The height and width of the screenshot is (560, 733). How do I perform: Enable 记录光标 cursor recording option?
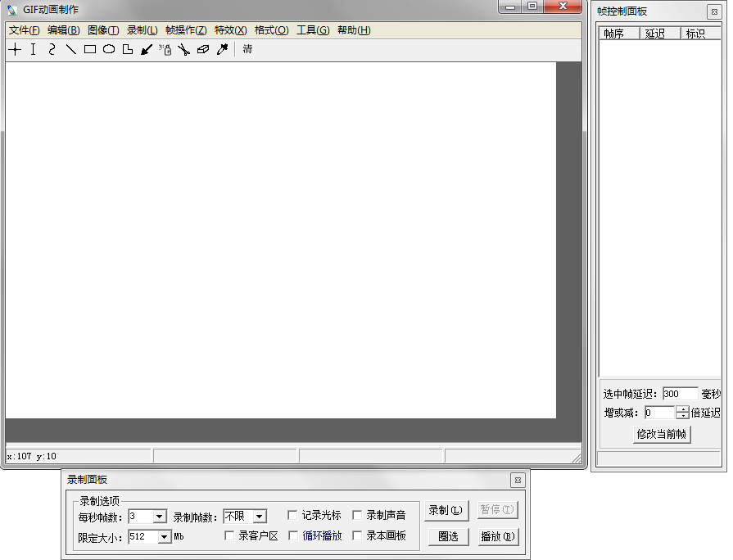pyautogui.click(x=292, y=514)
